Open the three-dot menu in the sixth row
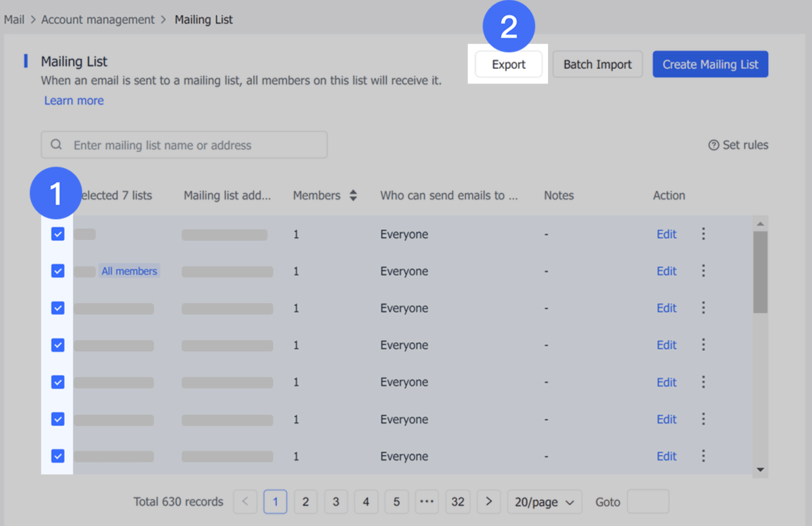Screen dimensions: 812x526 point(703,419)
